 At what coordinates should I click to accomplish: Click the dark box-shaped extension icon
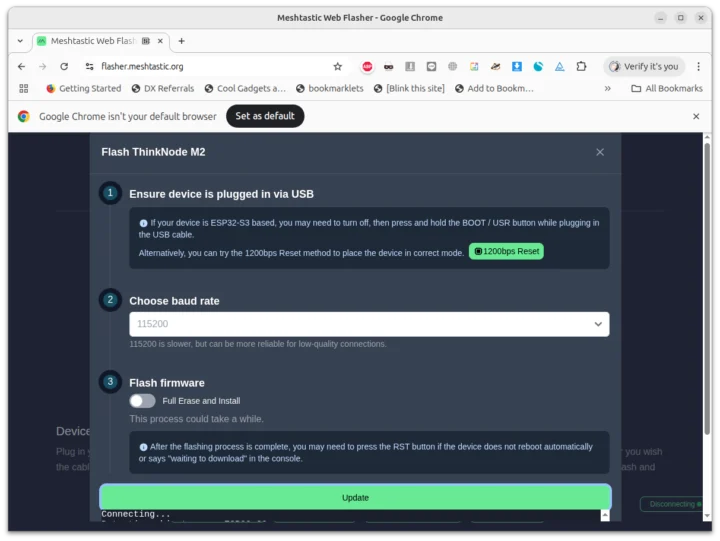pyautogui.click(x=431, y=67)
